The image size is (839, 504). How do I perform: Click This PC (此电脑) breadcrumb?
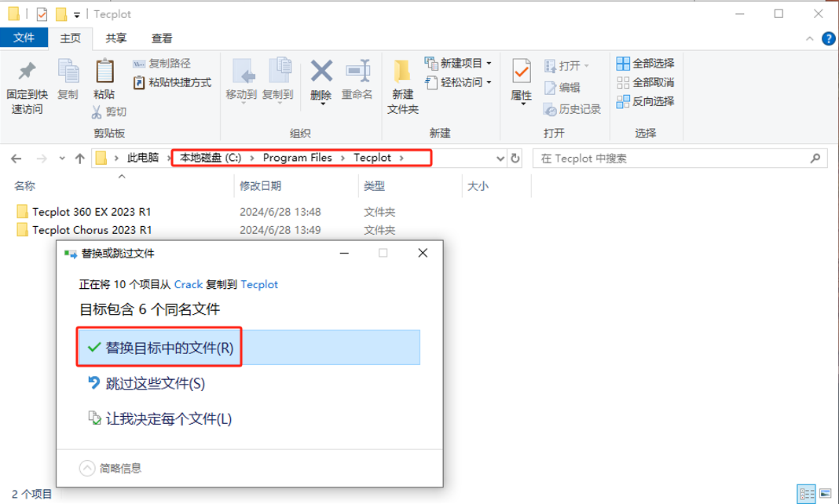pyautogui.click(x=143, y=158)
